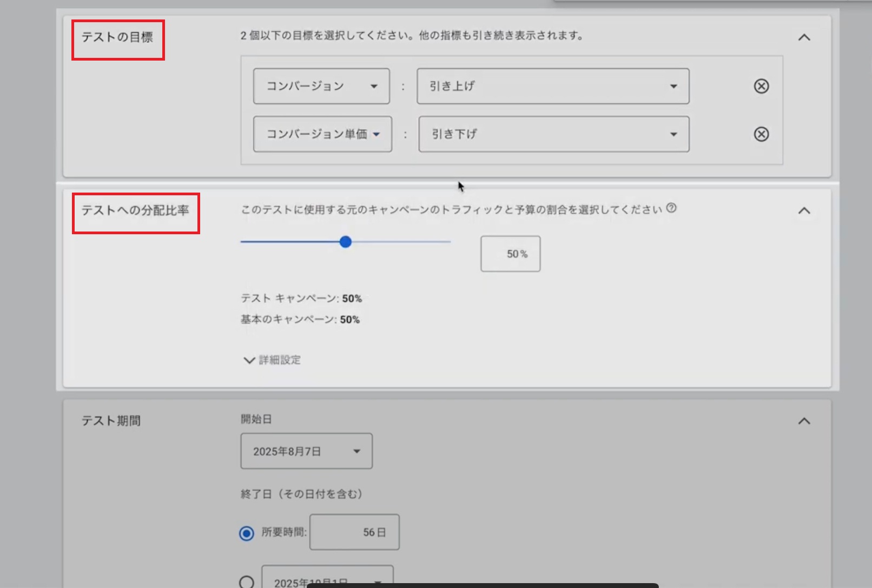Screen dimensions: 872x588
Task: Collapse the テストの目標 section
Action: (x=804, y=37)
